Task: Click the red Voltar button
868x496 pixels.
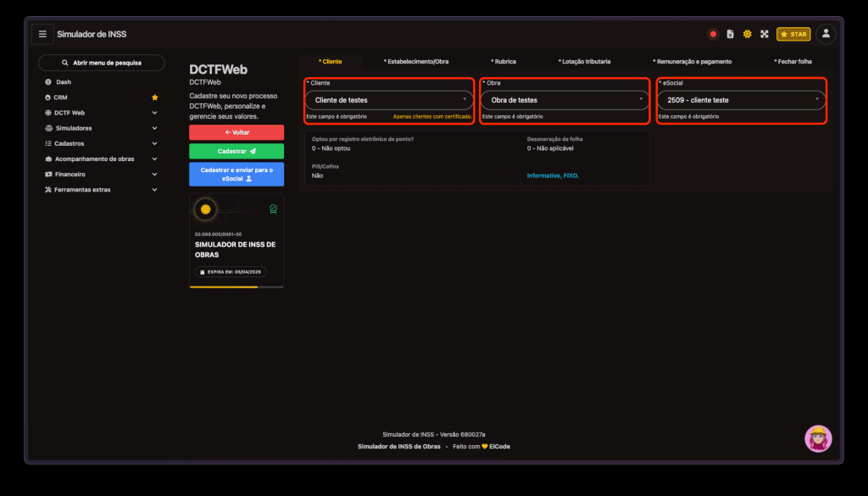Action: (x=236, y=132)
